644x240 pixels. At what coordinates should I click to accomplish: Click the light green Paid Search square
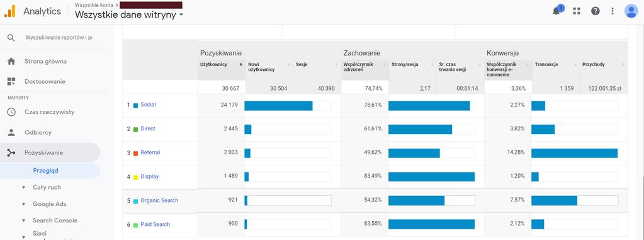135,225
